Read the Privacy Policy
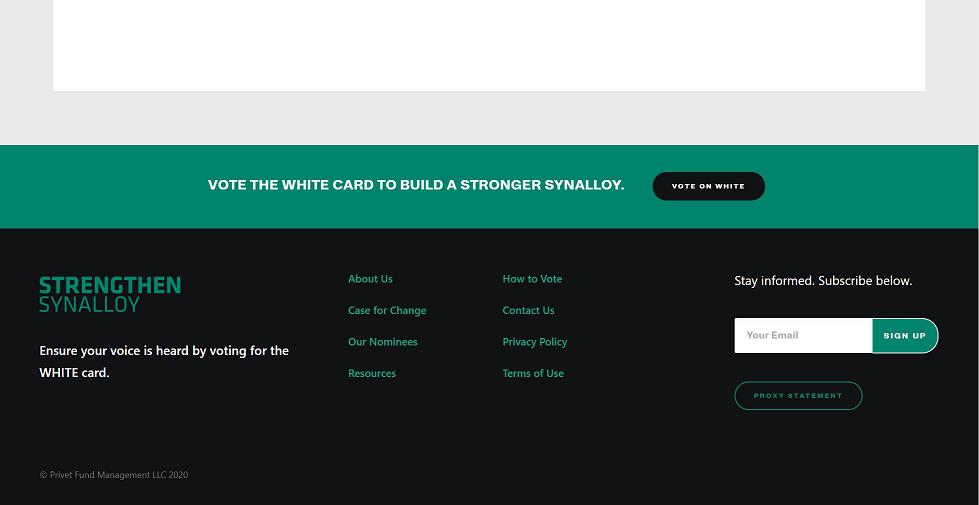979x505 pixels. [x=535, y=342]
